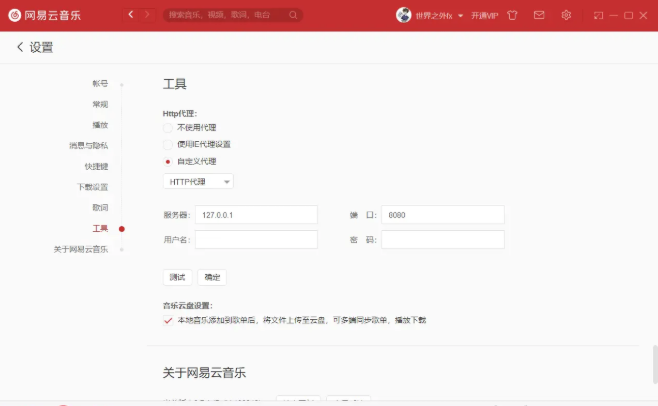Toggle upload local music to cloud checkbox
This screenshot has height=406, width=658.
pyautogui.click(x=168, y=320)
